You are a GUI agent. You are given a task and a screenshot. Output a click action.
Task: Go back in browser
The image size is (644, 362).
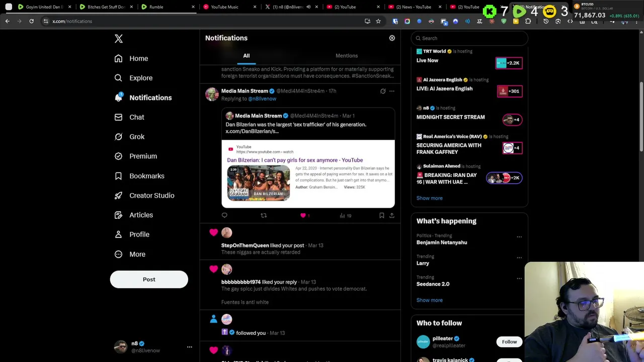(x=7, y=21)
